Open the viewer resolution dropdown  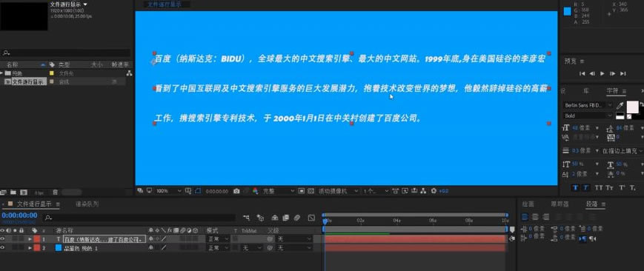(x=279, y=191)
